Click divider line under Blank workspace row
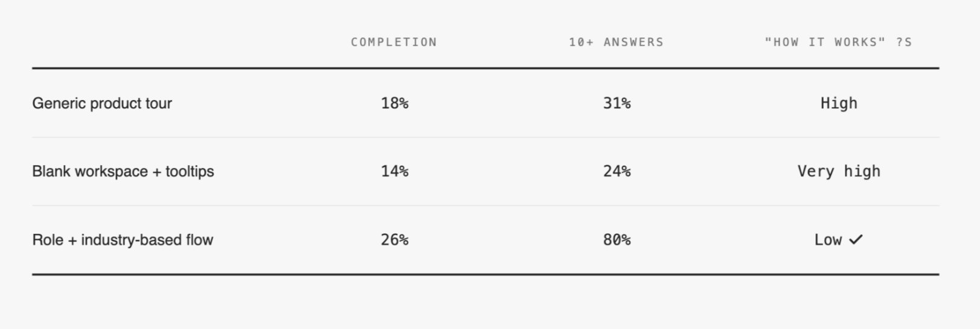The height and width of the screenshot is (329, 980). (485, 205)
